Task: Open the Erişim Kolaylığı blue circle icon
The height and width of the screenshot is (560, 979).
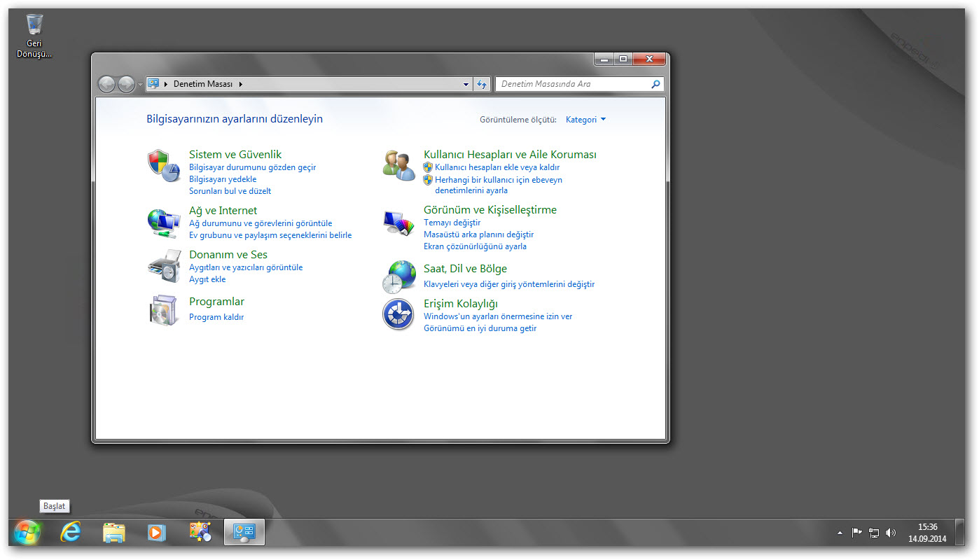Action: [398, 314]
